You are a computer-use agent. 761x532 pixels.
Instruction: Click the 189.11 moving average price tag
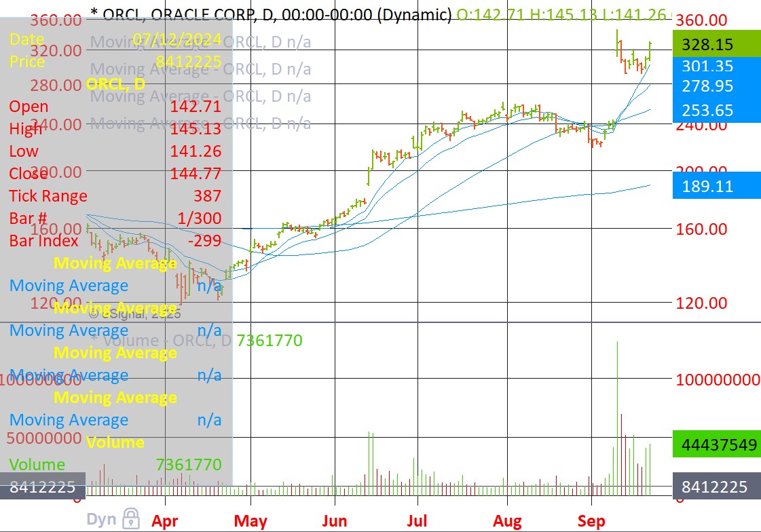[x=716, y=186]
